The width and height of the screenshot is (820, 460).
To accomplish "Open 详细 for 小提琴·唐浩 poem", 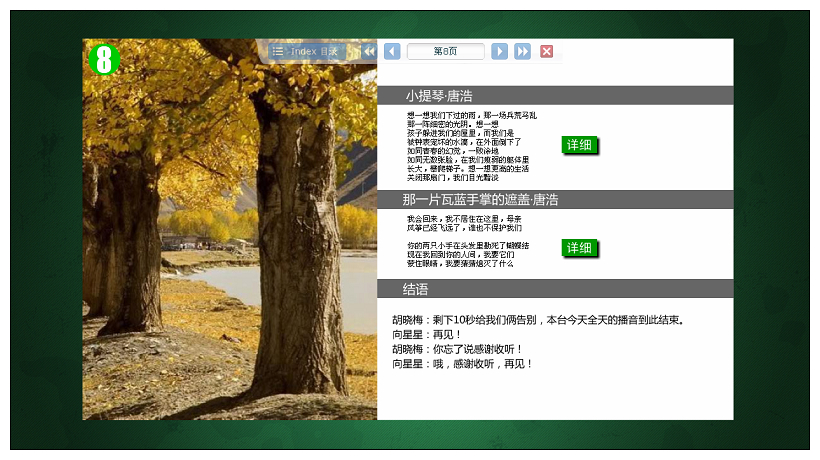I will [579, 145].
